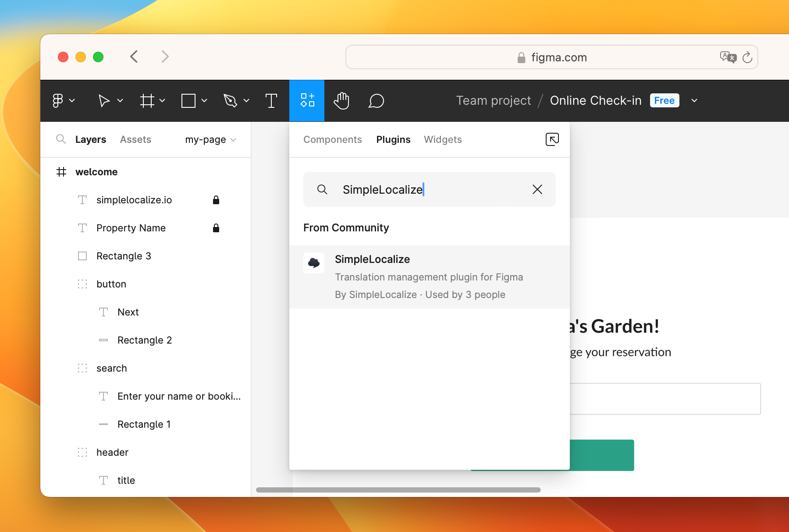Click the browser forward arrow

[165, 57]
